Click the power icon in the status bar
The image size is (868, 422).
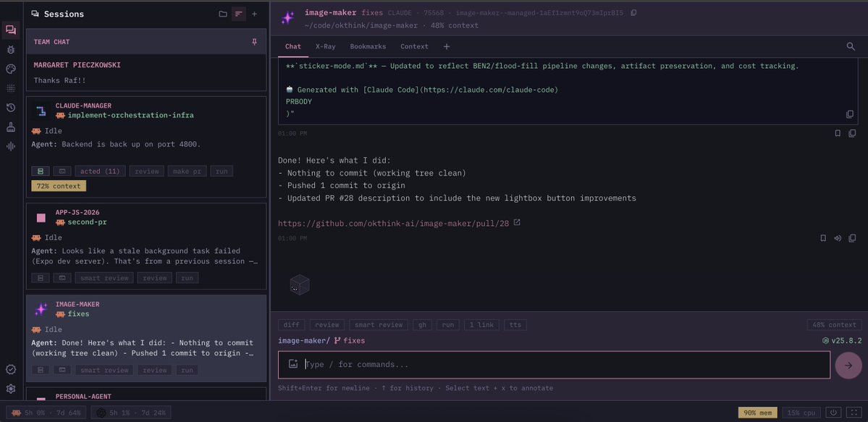click(x=833, y=413)
